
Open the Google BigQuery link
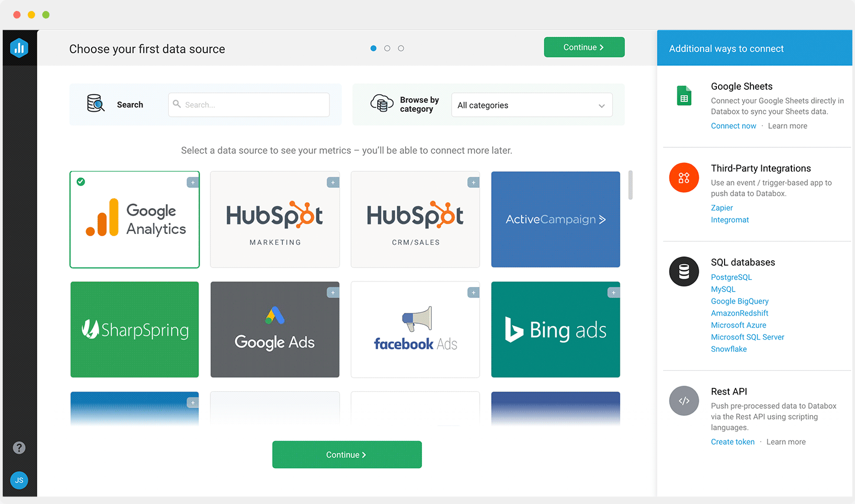[x=740, y=301]
